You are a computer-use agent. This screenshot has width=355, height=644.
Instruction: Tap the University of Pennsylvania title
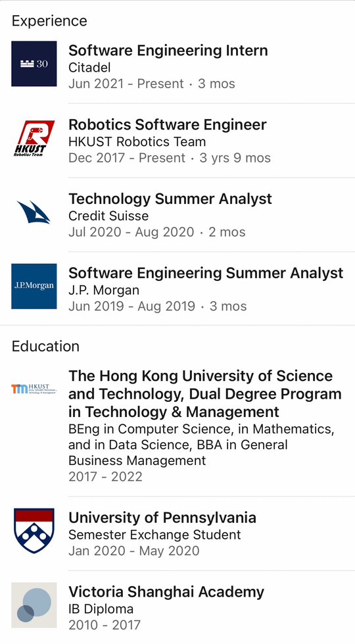(162, 518)
